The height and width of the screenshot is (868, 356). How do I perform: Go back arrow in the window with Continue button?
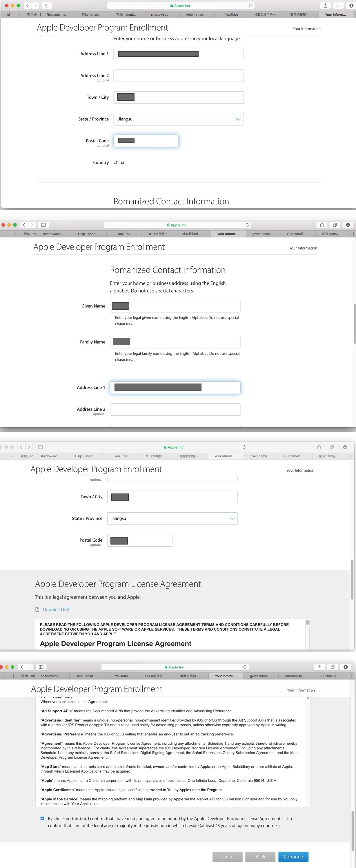[22, 667]
